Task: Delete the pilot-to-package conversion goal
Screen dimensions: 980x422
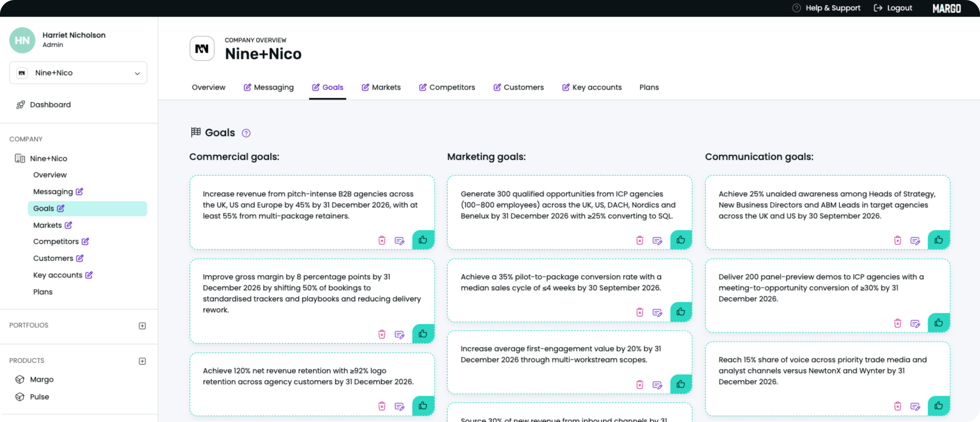Action: (640, 312)
